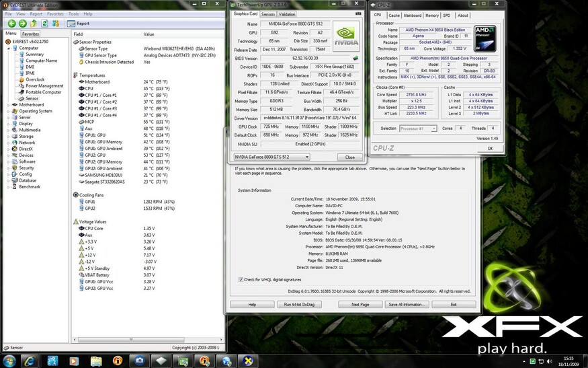Image resolution: width=588 pixels, height=368 pixels.
Task: Open the Processor #1 selection dropdown in CPU-Z
Action: pyautogui.click(x=418, y=128)
